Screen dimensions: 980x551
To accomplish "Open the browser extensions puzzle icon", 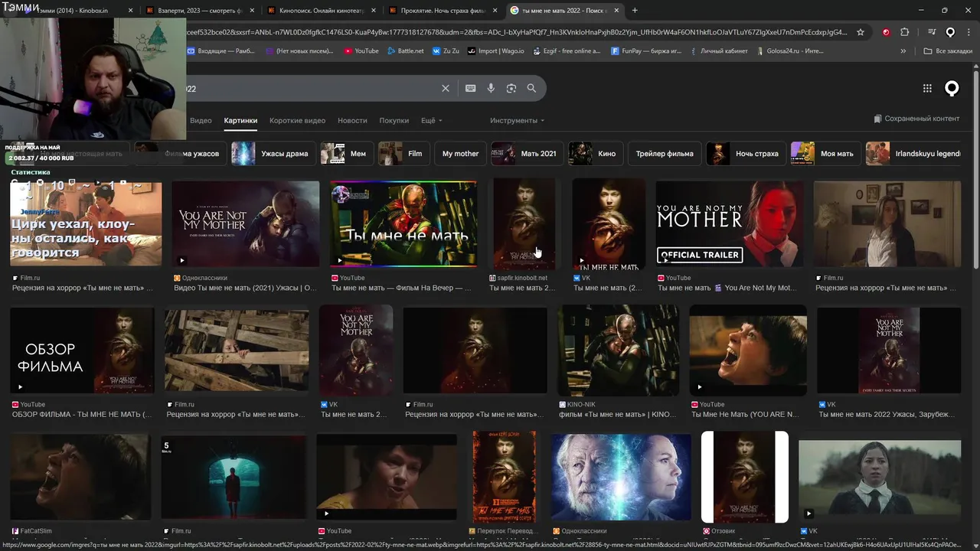I will [904, 32].
